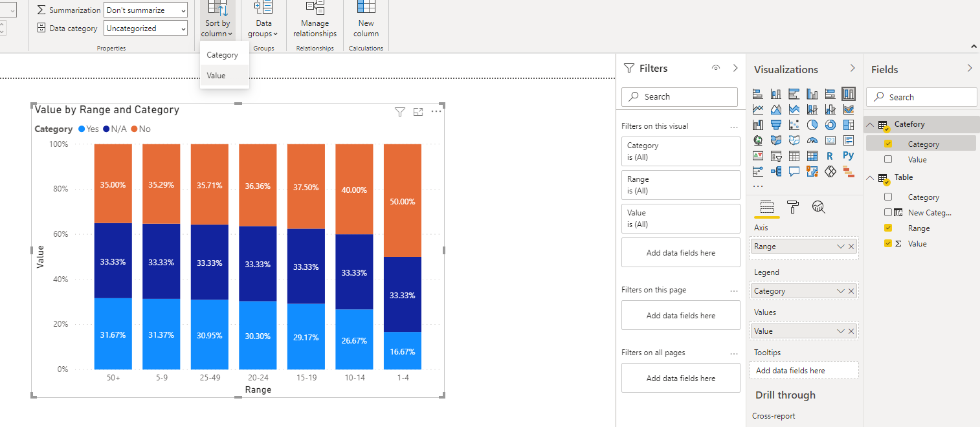Choose Value in Sort by column menu
This screenshot has height=427, width=980.
[x=224, y=75]
